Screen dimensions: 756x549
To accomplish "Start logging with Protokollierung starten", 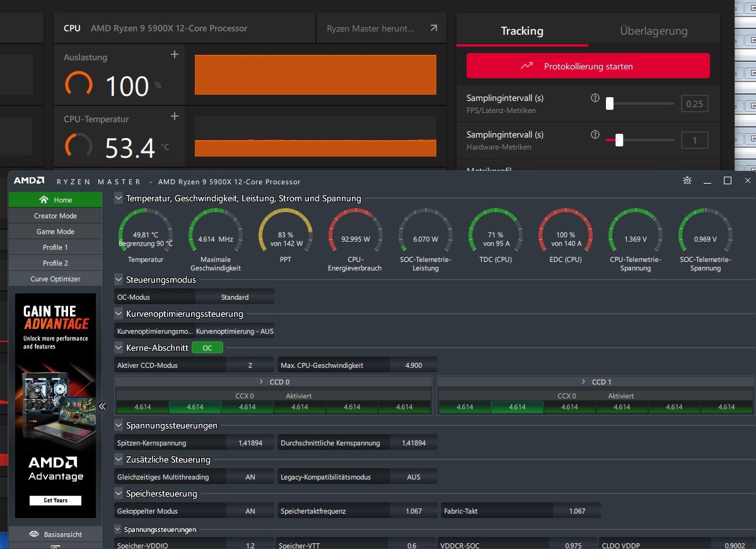I will (x=588, y=66).
